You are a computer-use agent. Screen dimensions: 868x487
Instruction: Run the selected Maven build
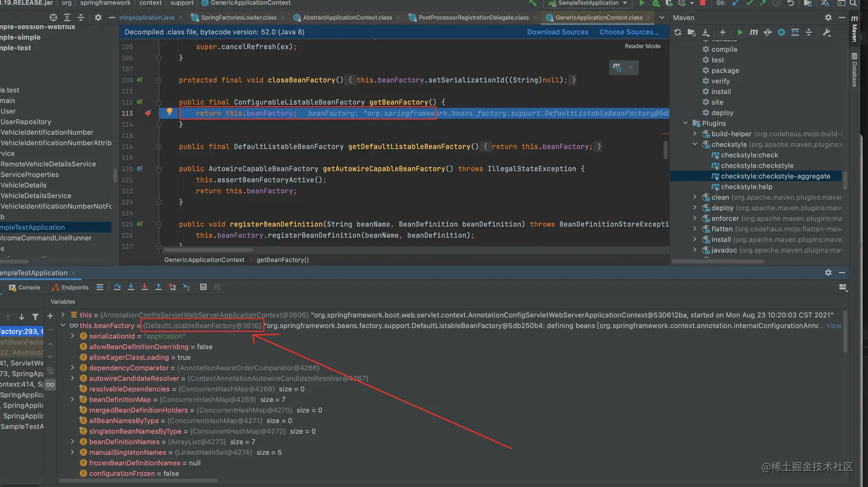coord(740,32)
